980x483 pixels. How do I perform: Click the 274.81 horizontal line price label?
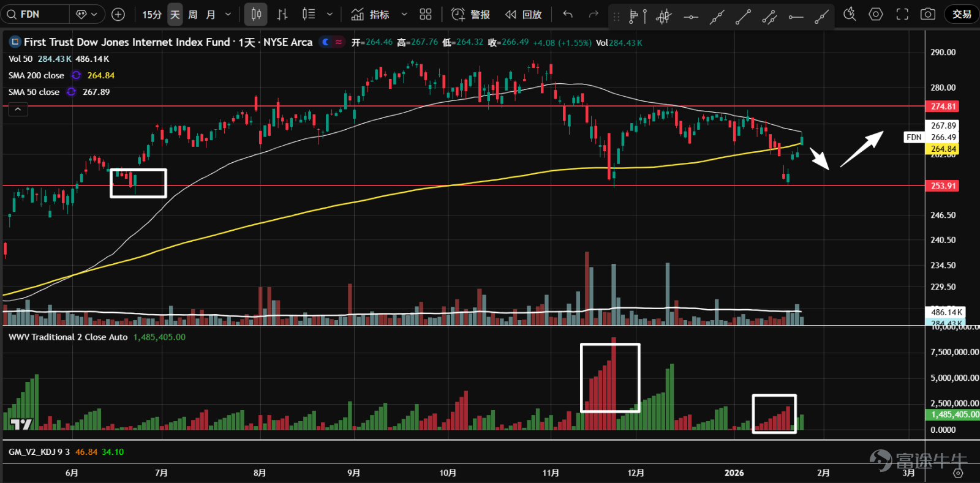click(x=943, y=107)
